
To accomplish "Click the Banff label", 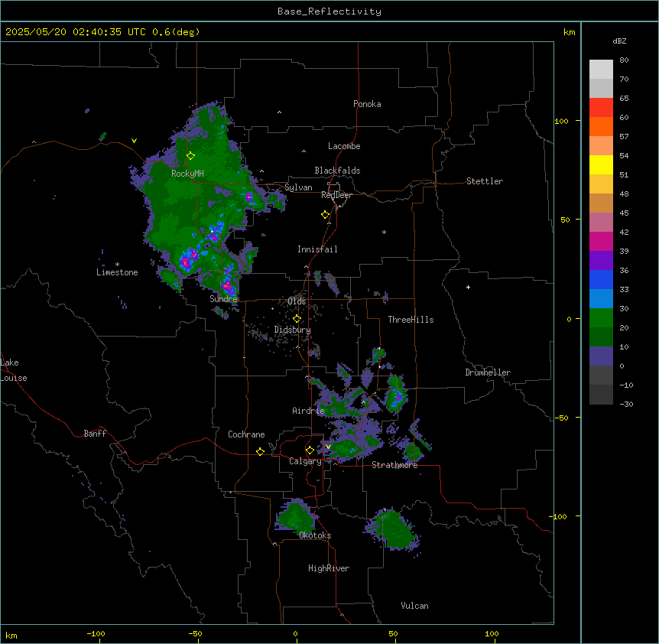I will [95, 434].
